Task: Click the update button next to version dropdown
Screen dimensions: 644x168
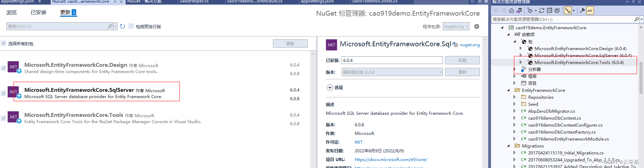Action: 462,72
